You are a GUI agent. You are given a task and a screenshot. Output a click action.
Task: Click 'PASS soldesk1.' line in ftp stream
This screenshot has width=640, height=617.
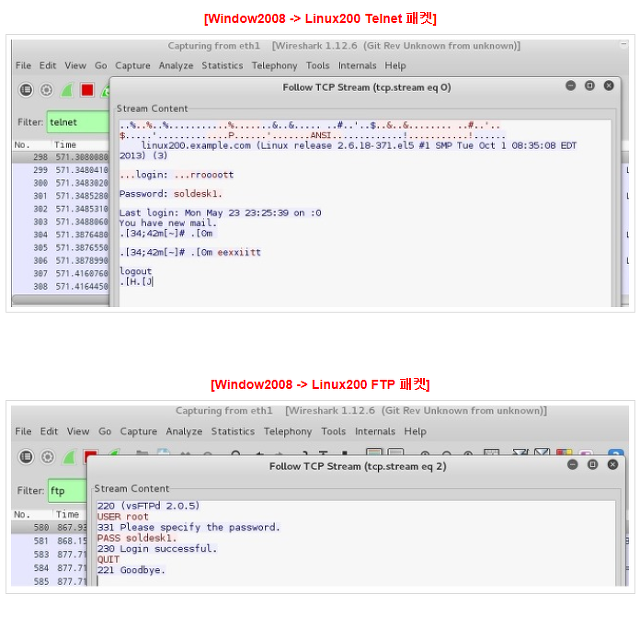coord(137,538)
